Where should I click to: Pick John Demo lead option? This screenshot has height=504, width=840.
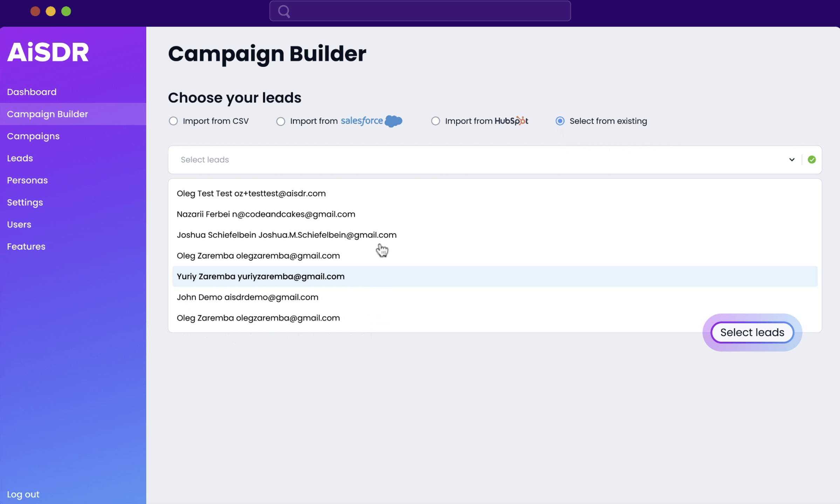[x=495, y=297]
